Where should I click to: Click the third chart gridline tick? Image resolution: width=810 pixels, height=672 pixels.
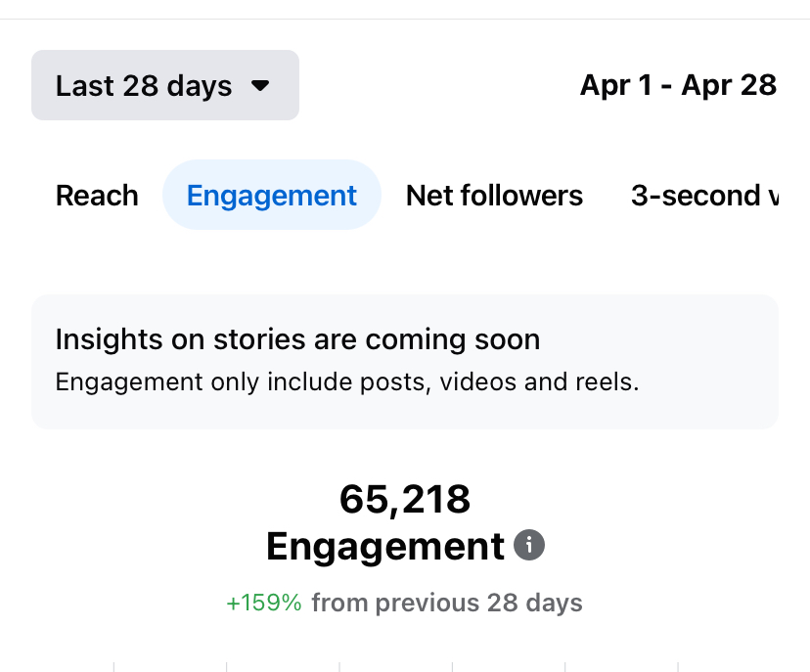click(x=339, y=667)
